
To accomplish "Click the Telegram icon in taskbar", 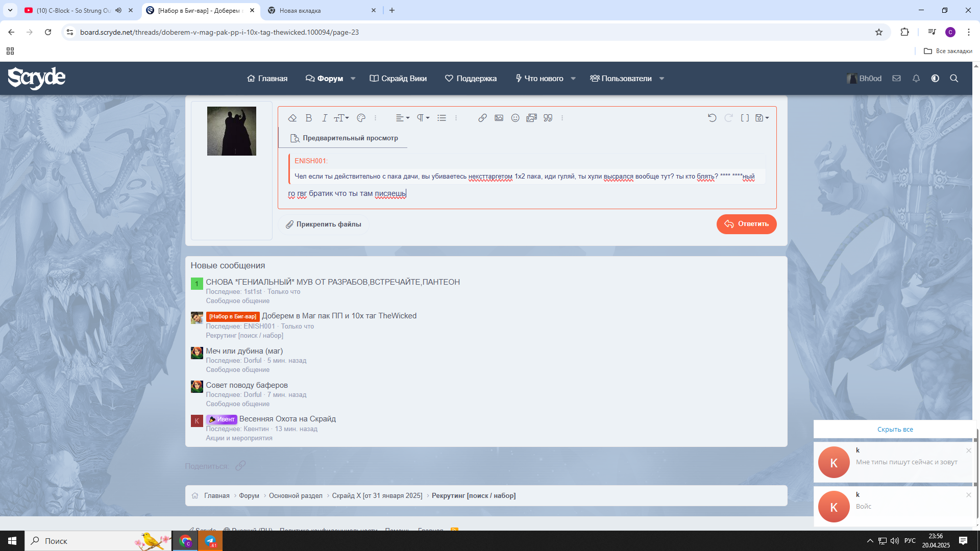I will point(210,541).
